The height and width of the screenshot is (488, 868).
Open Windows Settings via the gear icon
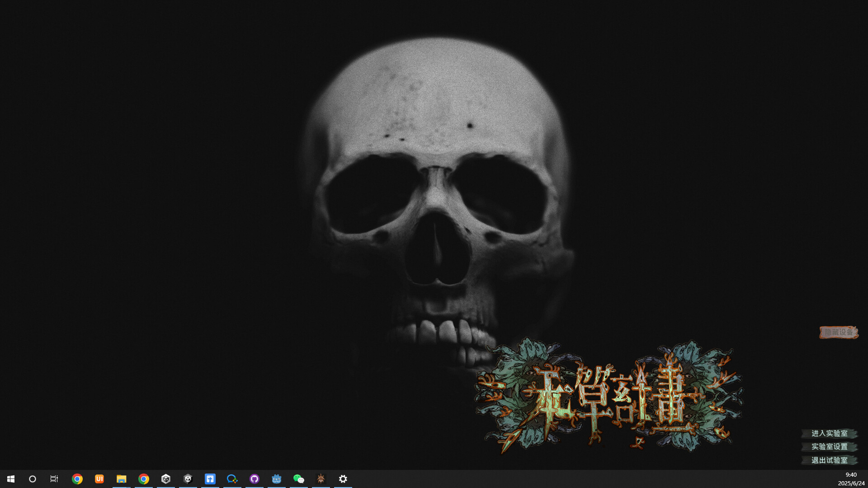pos(343,479)
